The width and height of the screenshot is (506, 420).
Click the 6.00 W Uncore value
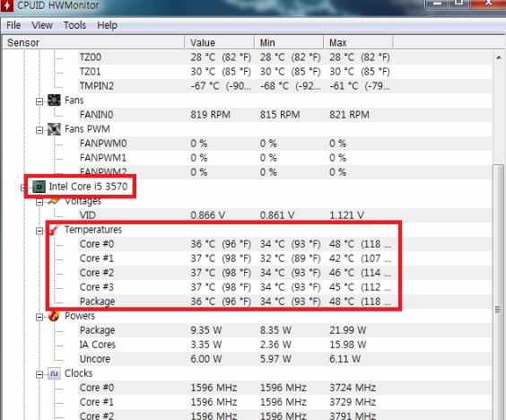(205, 359)
